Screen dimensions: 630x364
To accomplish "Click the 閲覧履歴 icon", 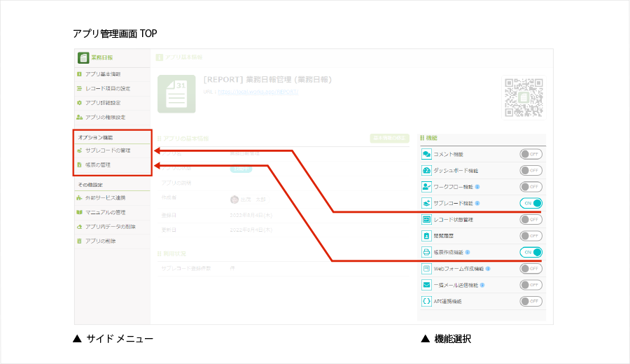I will (426, 236).
